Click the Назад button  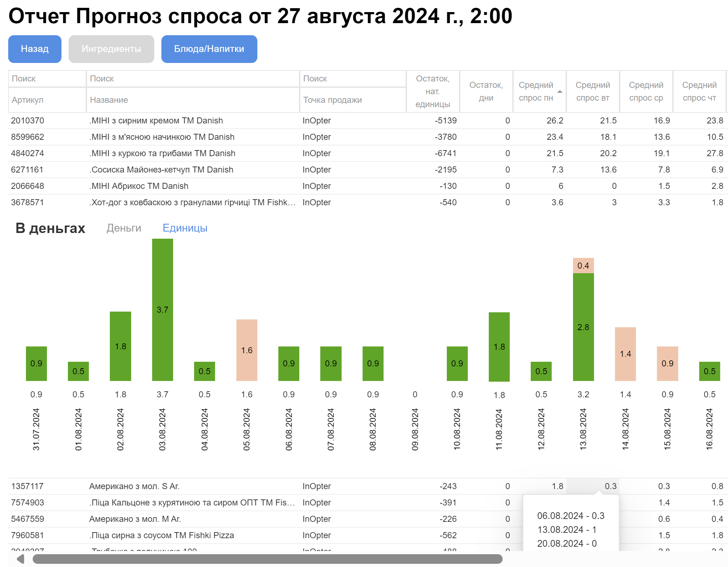coord(35,49)
